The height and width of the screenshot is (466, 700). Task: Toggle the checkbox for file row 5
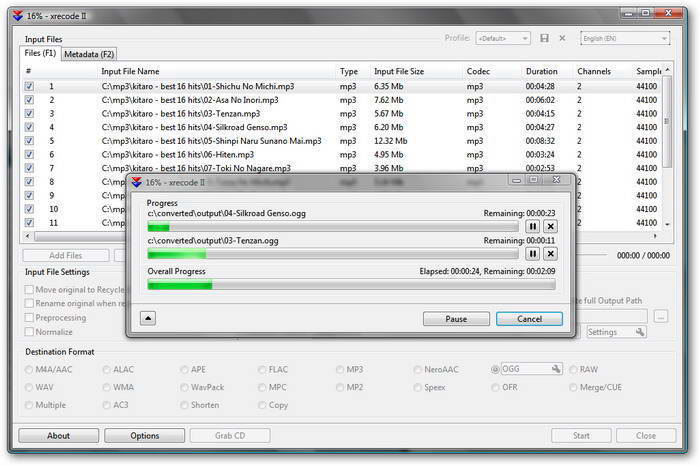point(29,141)
